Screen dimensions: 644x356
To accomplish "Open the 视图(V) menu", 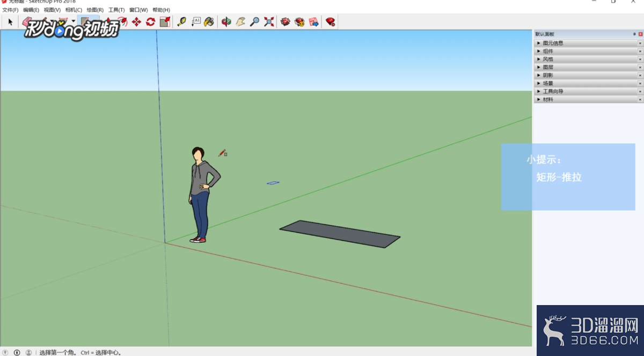I will (x=52, y=10).
